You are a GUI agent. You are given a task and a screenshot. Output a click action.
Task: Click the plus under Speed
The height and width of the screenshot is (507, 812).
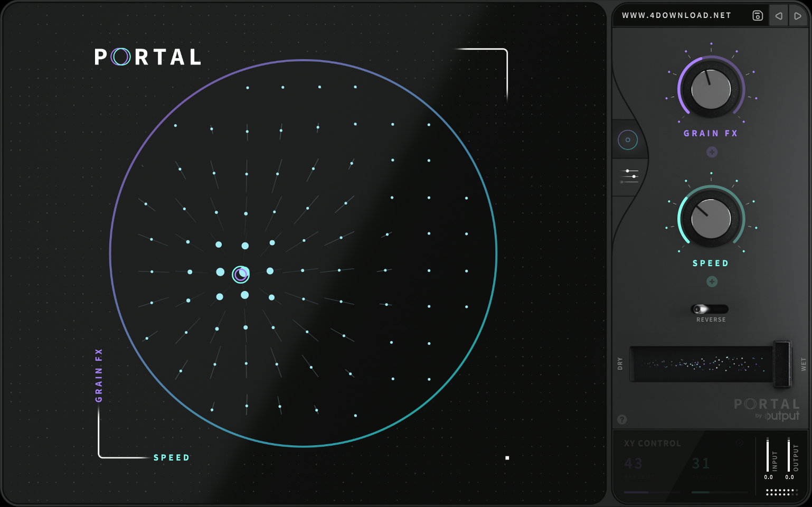712,281
